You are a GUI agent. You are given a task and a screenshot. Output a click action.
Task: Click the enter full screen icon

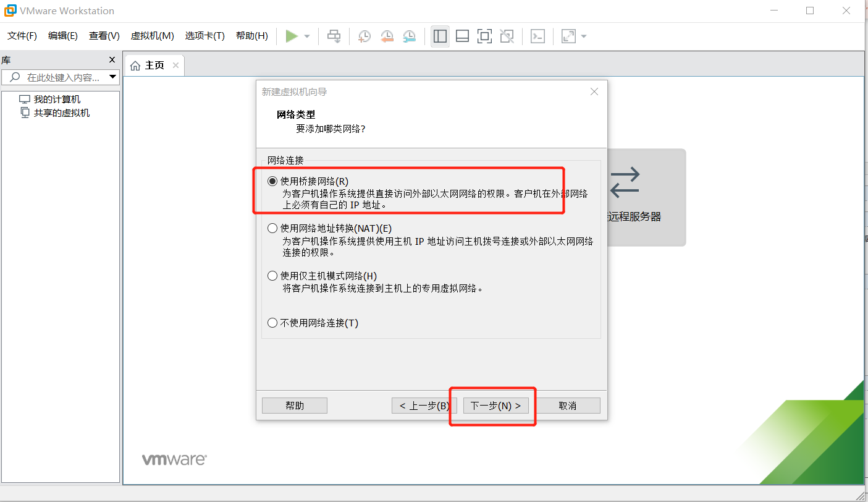(x=484, y=36)
